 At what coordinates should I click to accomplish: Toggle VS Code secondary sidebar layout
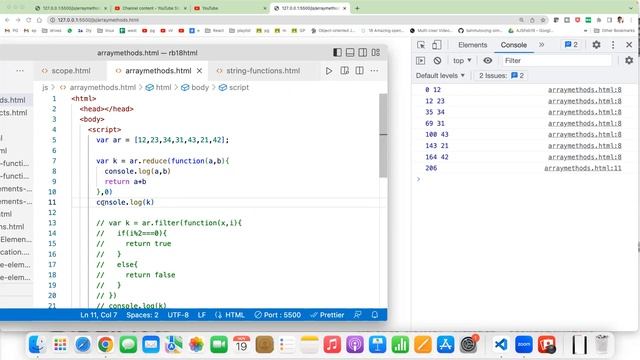tap(362, 53)
